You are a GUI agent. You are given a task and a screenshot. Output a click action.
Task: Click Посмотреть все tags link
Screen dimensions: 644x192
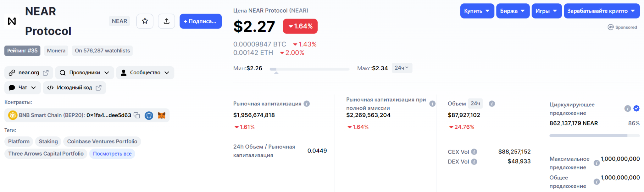click(x=112, y=154)
